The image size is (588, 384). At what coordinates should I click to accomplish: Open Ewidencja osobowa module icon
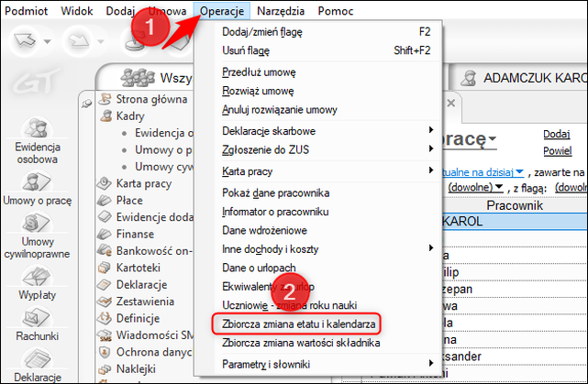37,140
